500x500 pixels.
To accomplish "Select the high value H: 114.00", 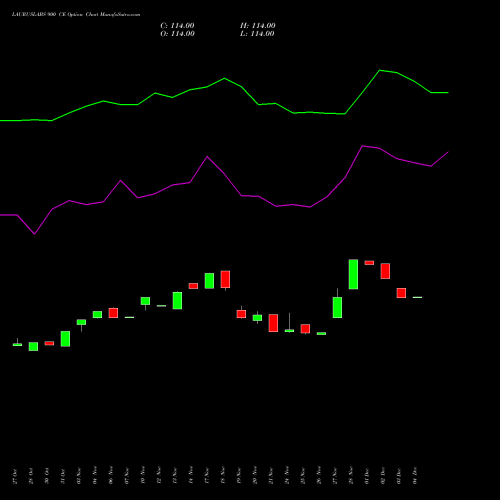I will click(258, 26).
